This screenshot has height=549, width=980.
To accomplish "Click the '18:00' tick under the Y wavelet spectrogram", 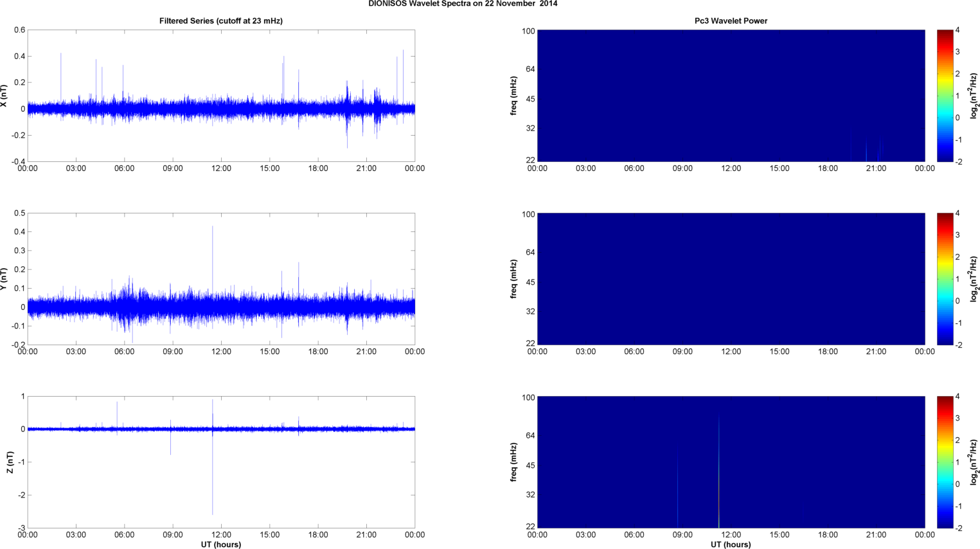I will click(x=828, y=352).
